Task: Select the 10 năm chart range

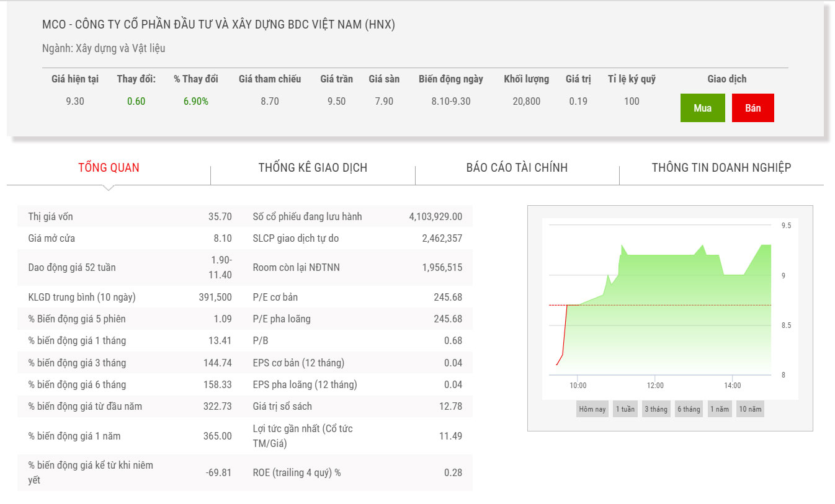Action: pyautogui.click(x=750, y=409)
